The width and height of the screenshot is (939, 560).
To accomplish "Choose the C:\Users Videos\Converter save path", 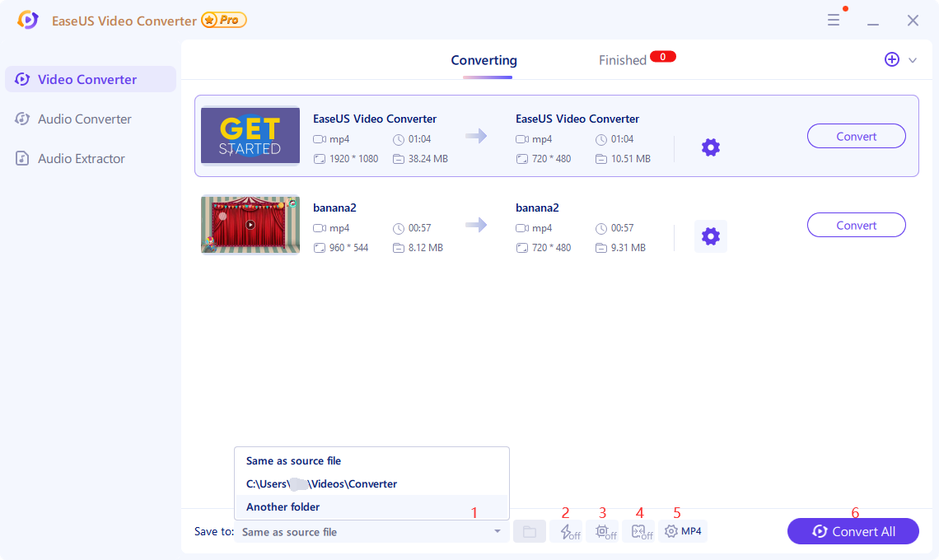I will click(x=371, y=484).
